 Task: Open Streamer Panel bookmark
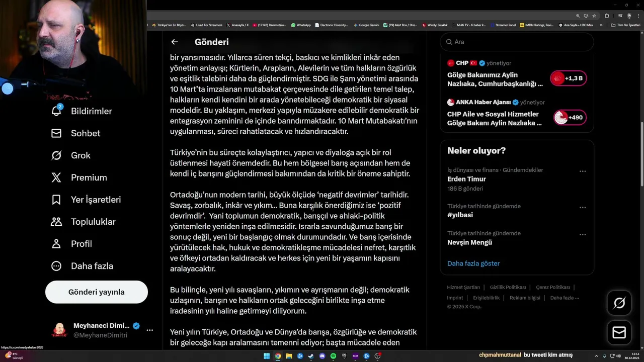(503, 25)
